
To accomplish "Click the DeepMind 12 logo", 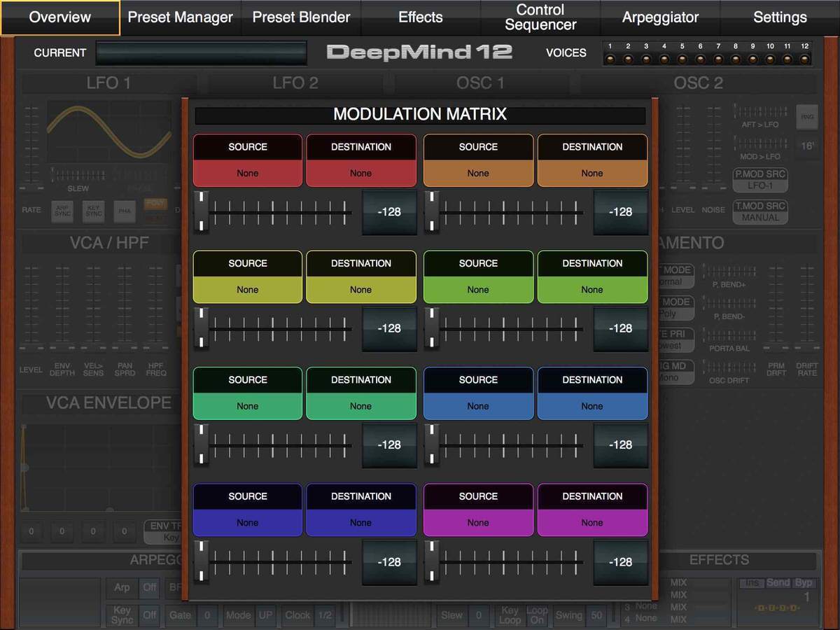I will tap(419, 52).
